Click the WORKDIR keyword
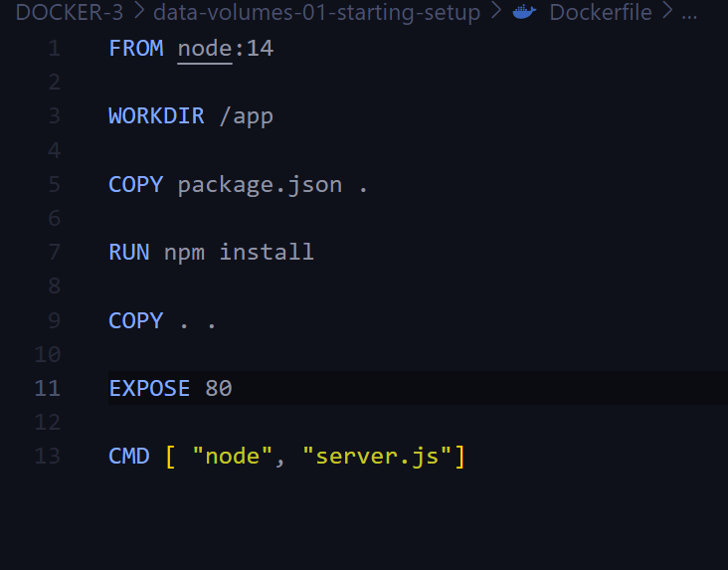The height and width of the screenshot is (570, 728). click(156, 116)
